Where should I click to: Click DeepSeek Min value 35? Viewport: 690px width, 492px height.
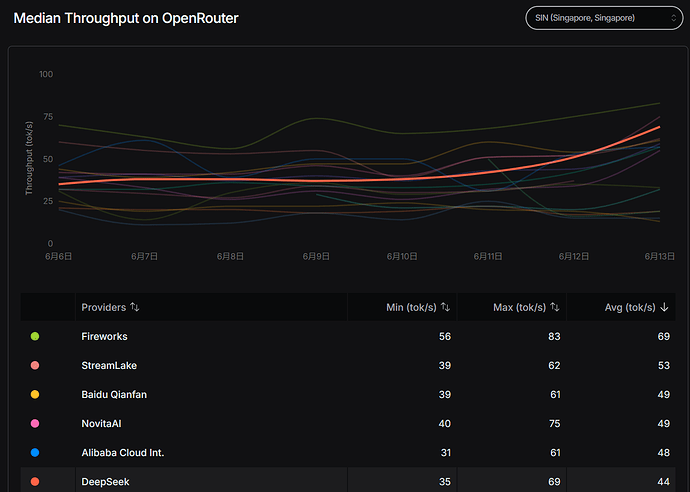coord(445,481)
